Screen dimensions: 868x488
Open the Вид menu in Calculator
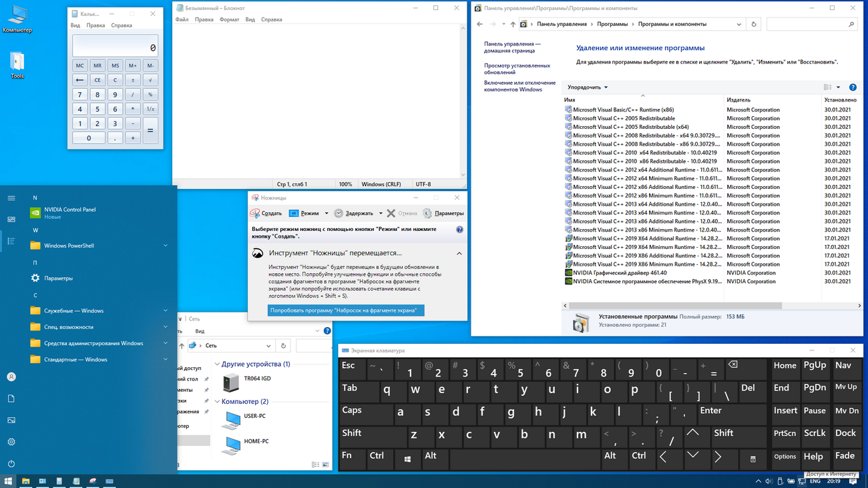[x=75, y=25]
